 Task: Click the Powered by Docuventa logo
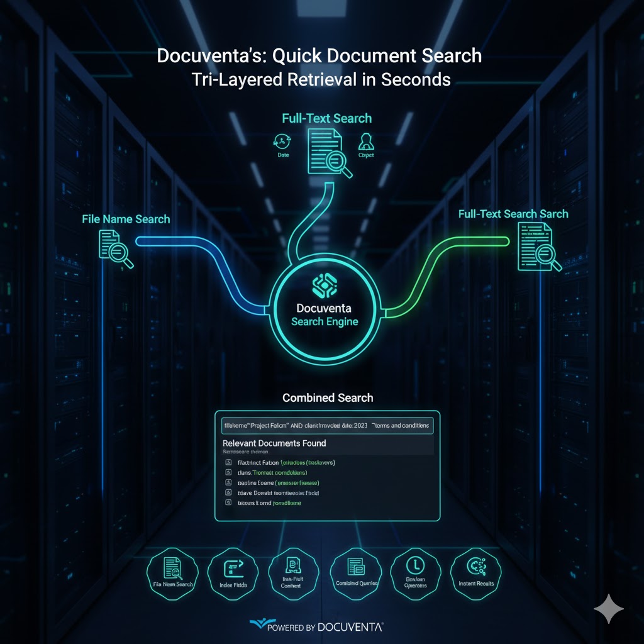pos(317,626)
